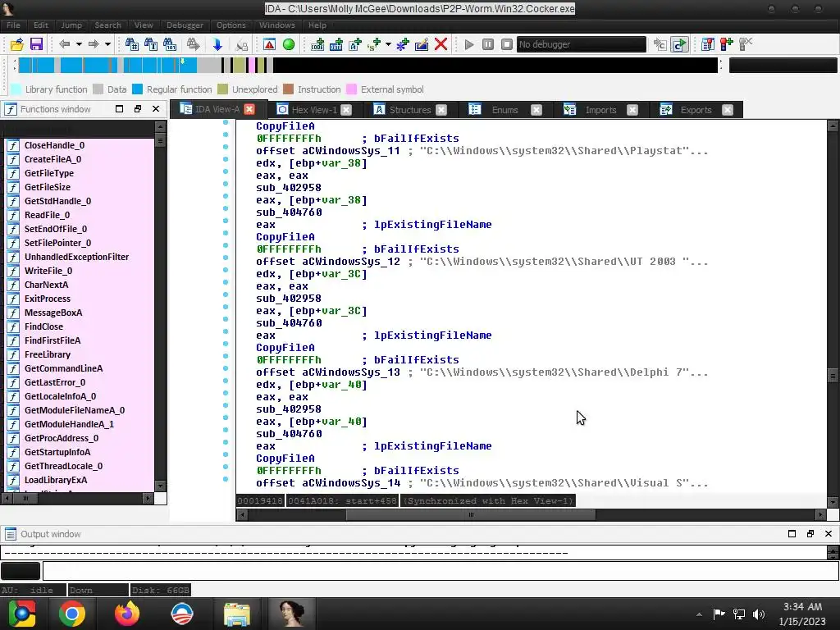The image size is (840, 630).
Task: Open the Search menu
Action: coord(107,25)
